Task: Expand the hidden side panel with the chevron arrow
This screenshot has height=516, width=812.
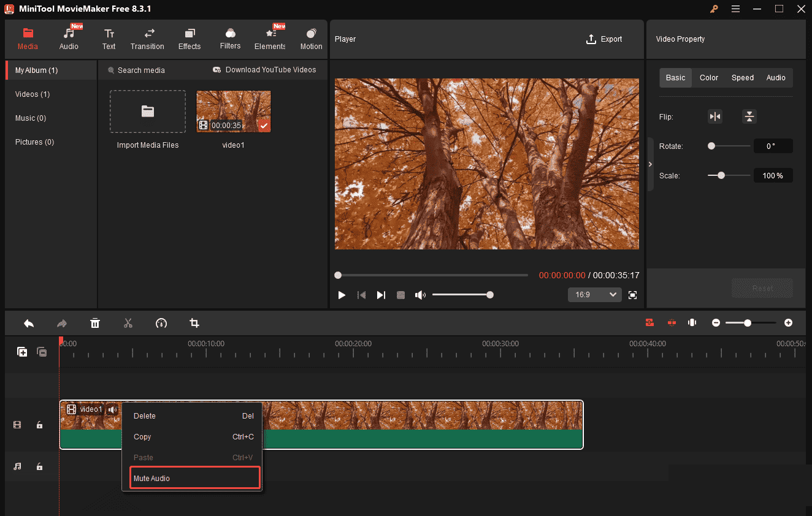Action: click(x=650, y=164)
